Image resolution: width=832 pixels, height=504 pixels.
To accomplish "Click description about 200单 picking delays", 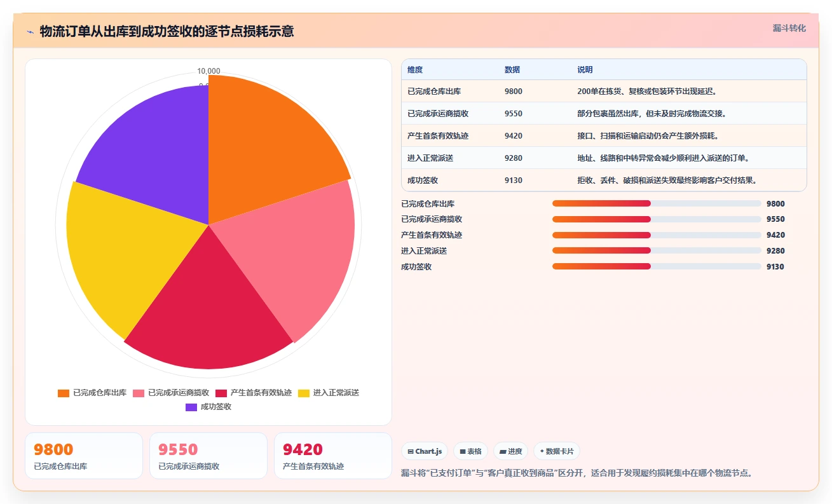I will coord(647,92).
